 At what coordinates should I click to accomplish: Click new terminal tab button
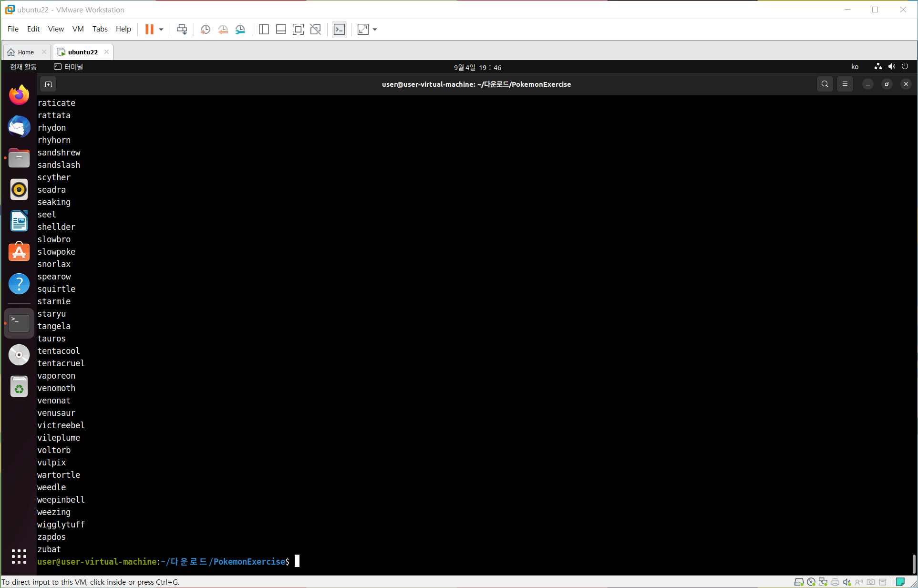[x=48, y=84]
